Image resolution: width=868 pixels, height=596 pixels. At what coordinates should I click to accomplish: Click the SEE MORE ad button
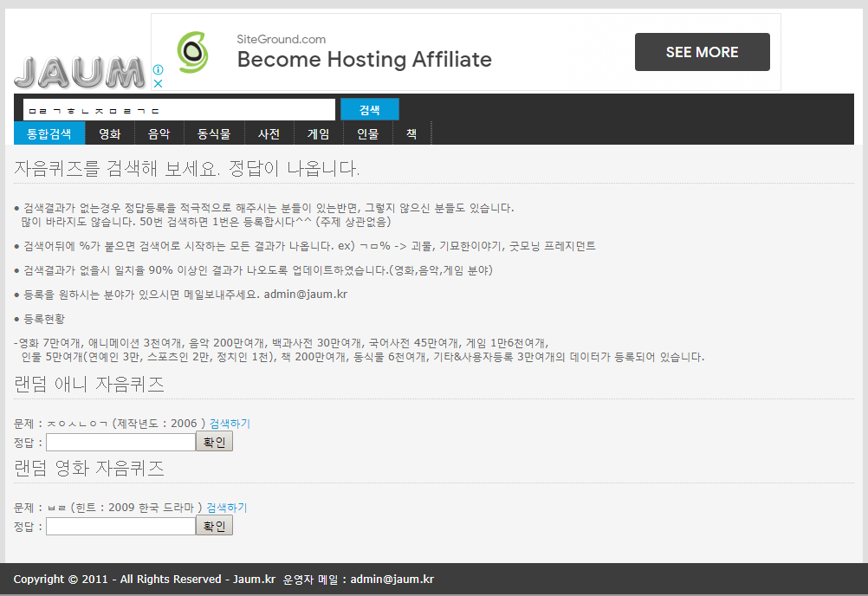pos(702,52)
